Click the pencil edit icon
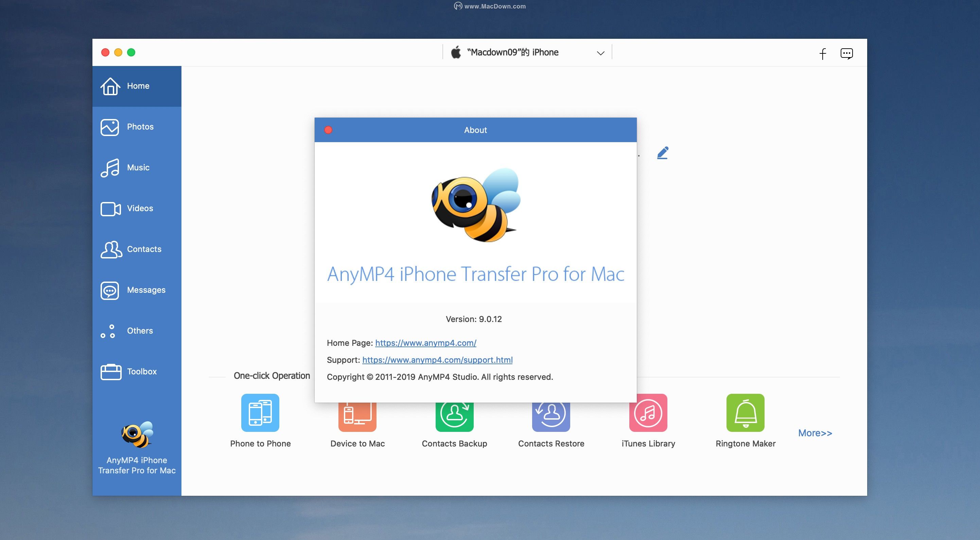980x540 pixels. pyautogui.click(x=663, y=153)
